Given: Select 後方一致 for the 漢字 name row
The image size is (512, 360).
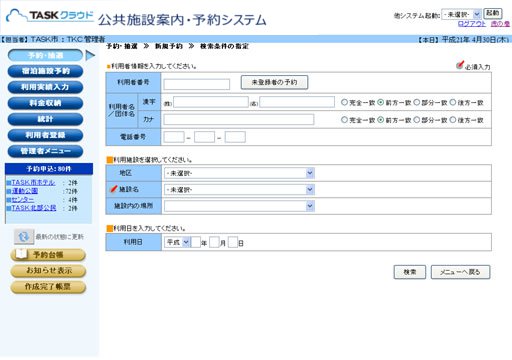Looking at the screenshot, I should [453, 103].
